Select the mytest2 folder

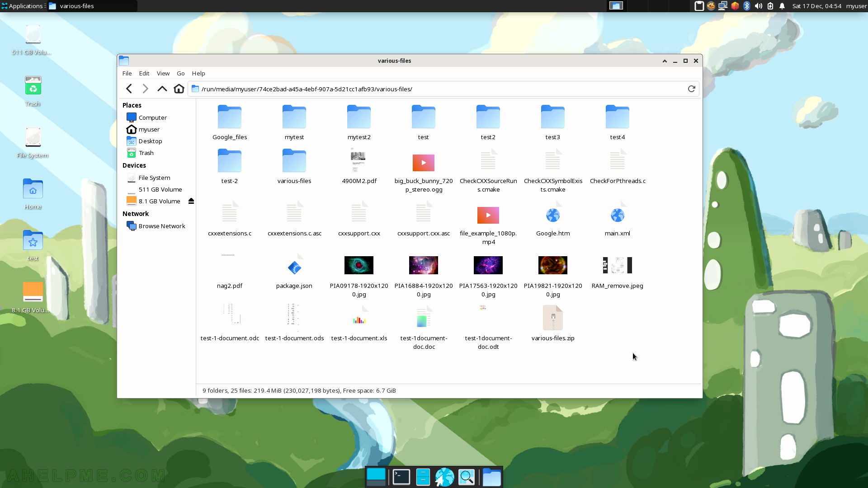pyautogui.click(x=359, y=117)
